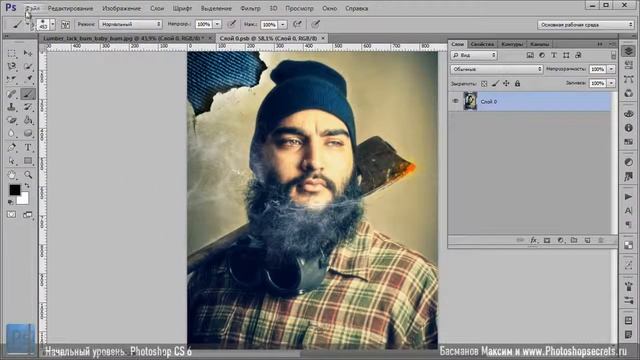Select the Path Selection tool

[x=12, y=161]
